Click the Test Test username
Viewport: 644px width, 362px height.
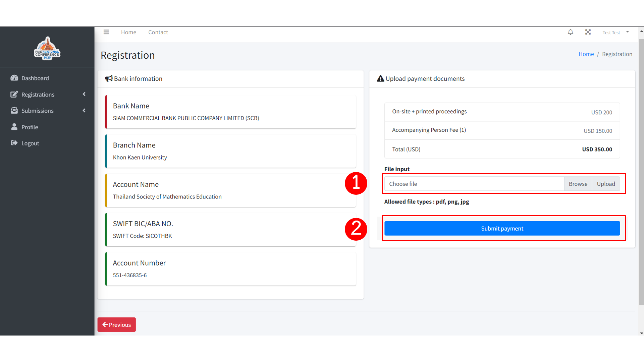[611, 33]
